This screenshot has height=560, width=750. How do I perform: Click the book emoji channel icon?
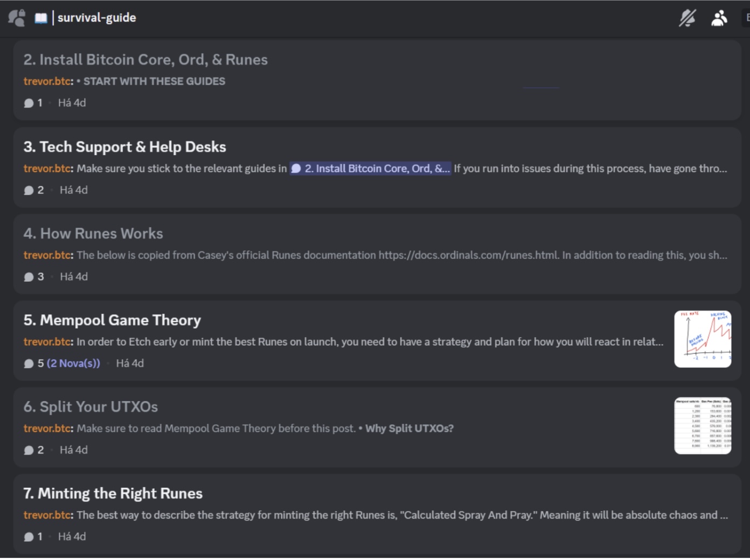point(41,18)
